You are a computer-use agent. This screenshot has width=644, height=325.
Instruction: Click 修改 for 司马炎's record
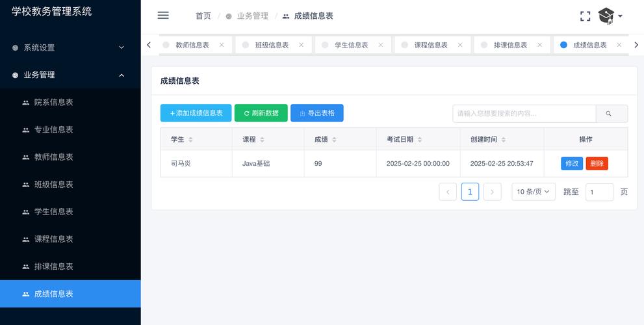[x=572, y=164]
